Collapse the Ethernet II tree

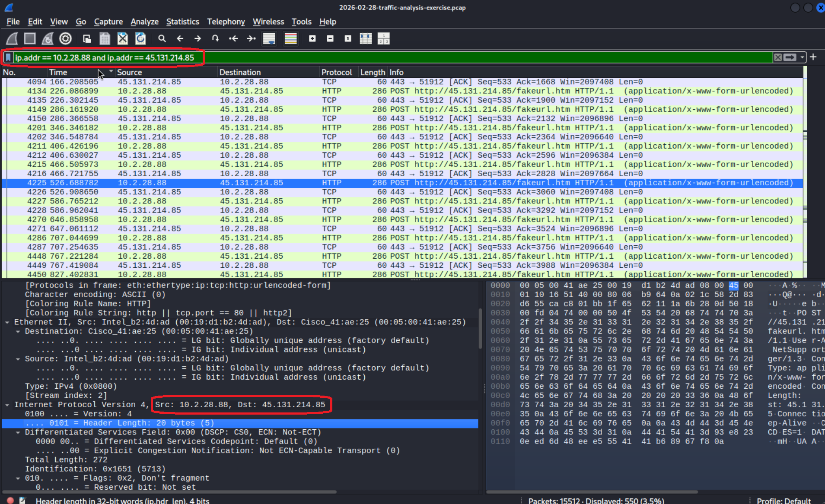point(7,322)
